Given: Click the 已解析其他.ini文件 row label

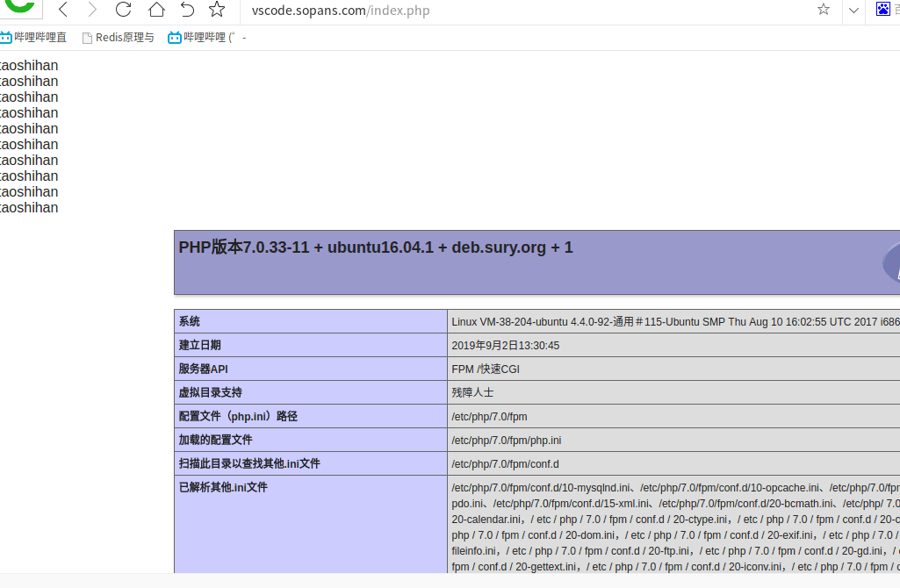Looking at the screenshot, I should pos(223,487).
